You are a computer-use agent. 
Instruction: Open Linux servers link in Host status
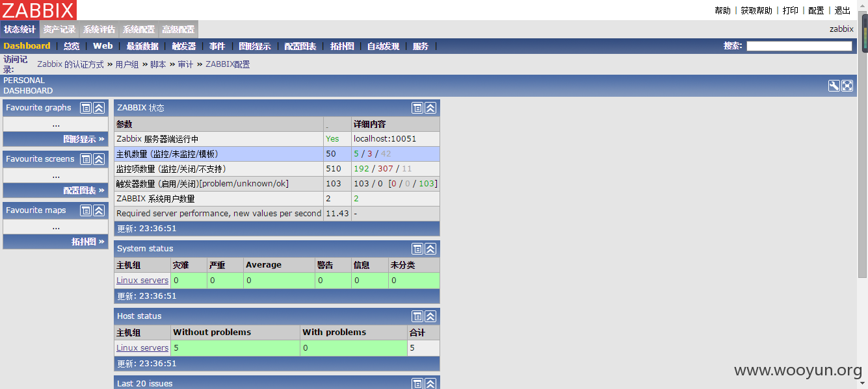[x=142, y=348]
